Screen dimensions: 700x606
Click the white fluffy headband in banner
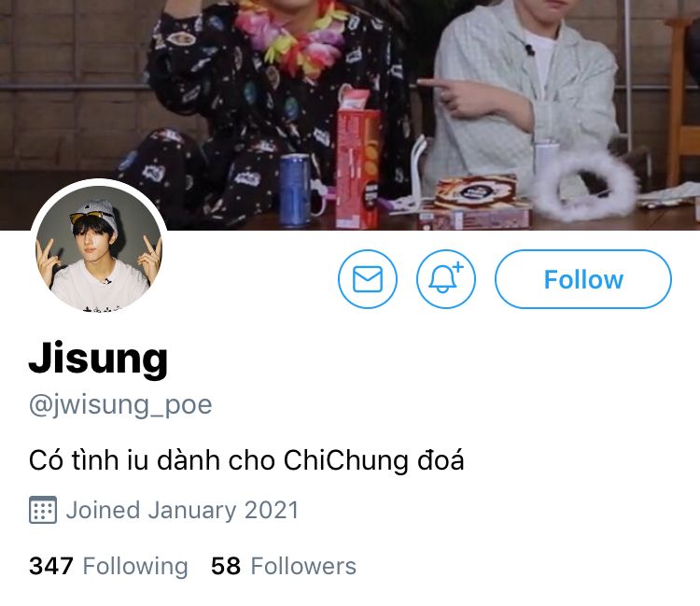coord(586,185)
